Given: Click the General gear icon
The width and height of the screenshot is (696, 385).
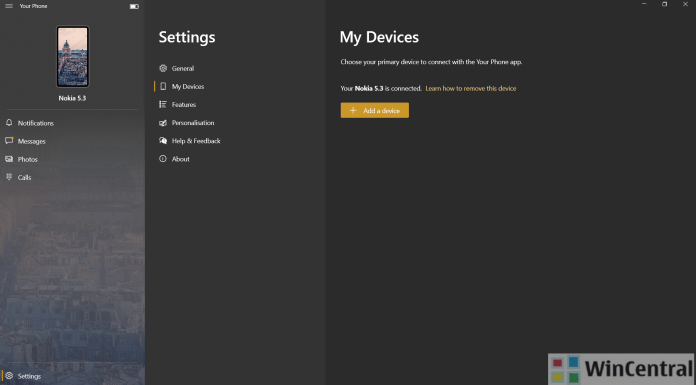Looking at the screenshot, I should (x=163, y=68).
